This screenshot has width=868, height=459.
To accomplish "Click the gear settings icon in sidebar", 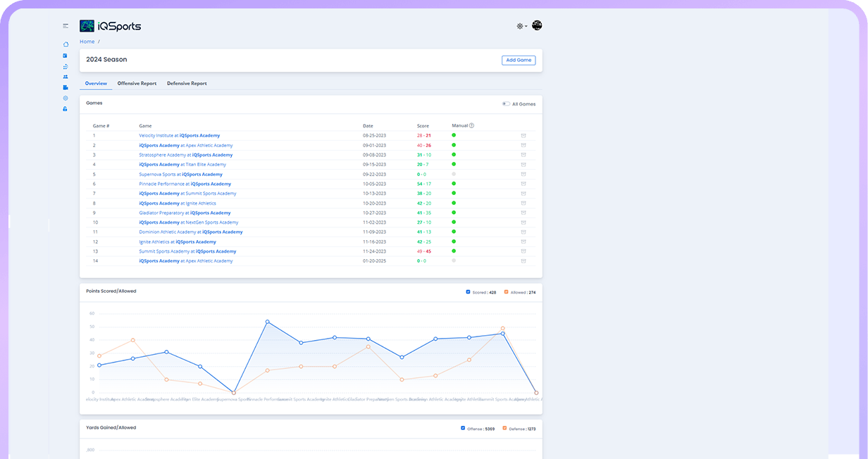I will [x=66, y=98].
